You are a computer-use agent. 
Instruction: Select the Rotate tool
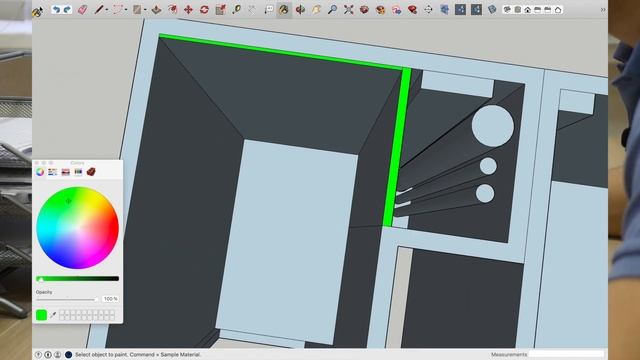tap(204, 9)
